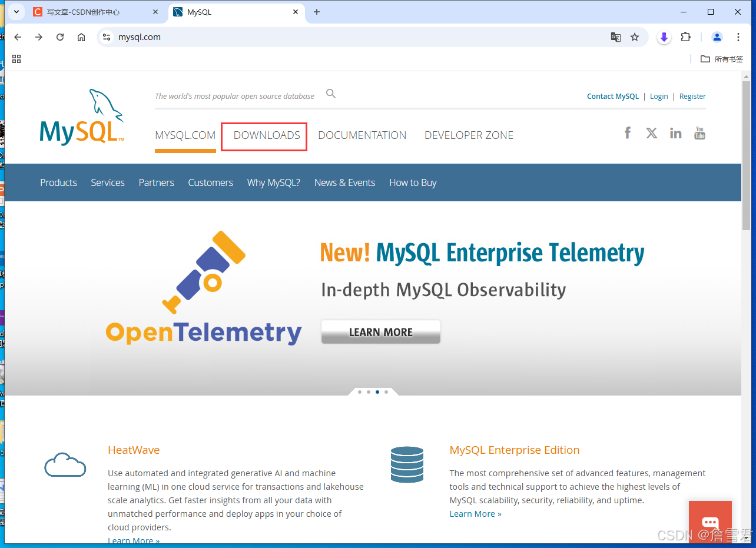Image resolution: width=756 pixels, height=548 pixels.
Task: Click Learn More under Enterprise Edition
Action: coord(476,514)
